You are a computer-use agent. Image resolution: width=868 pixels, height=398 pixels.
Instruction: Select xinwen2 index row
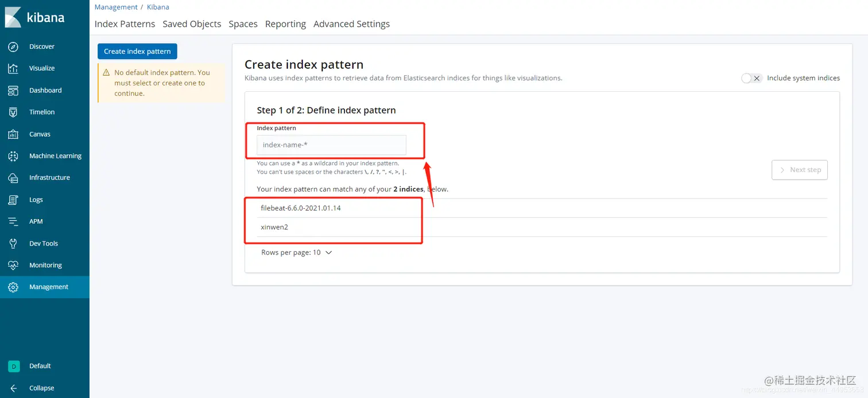(542, 227)
